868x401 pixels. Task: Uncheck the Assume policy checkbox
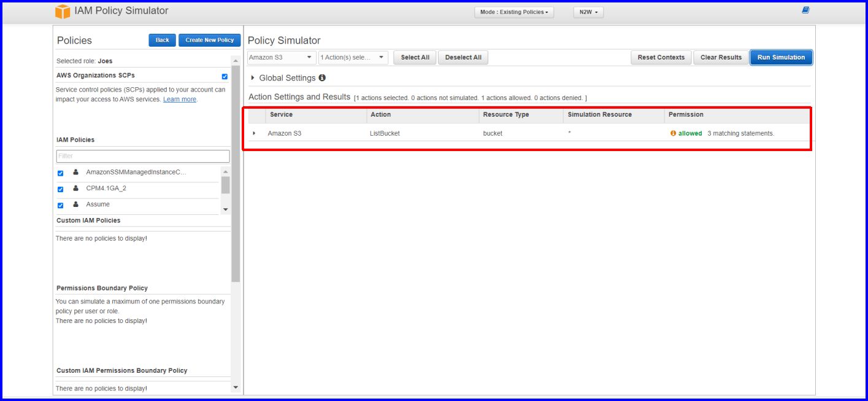point(60,204)
